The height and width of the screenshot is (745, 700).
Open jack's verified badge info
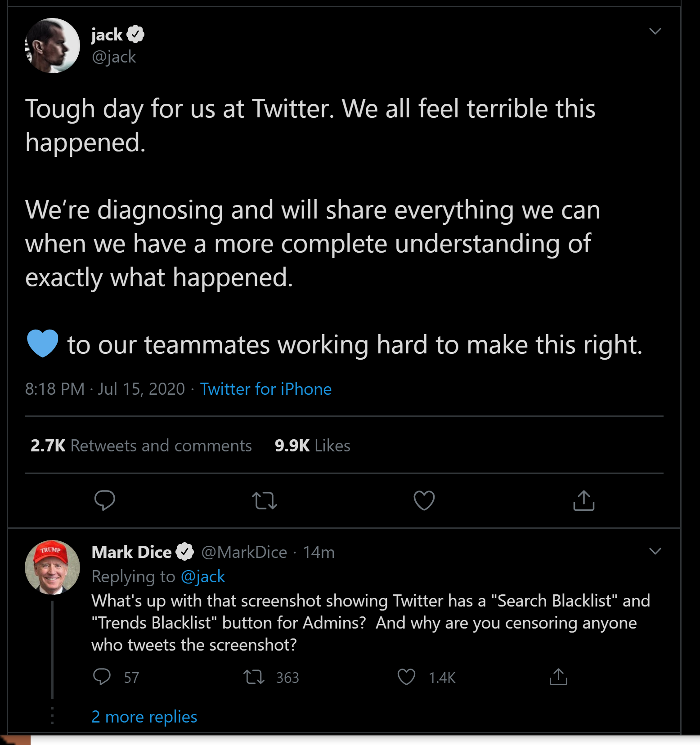point(135,34)
